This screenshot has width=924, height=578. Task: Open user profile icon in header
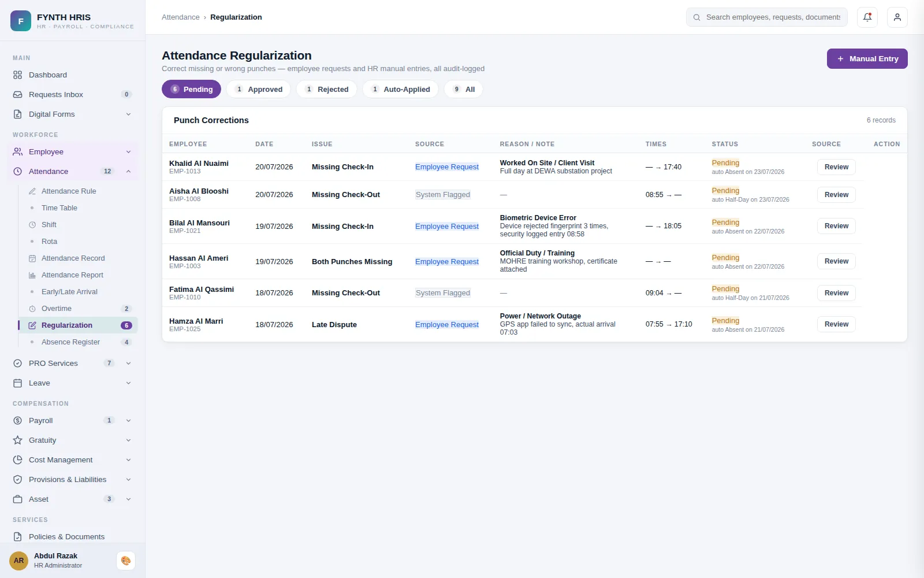click(x=897, y=17)
